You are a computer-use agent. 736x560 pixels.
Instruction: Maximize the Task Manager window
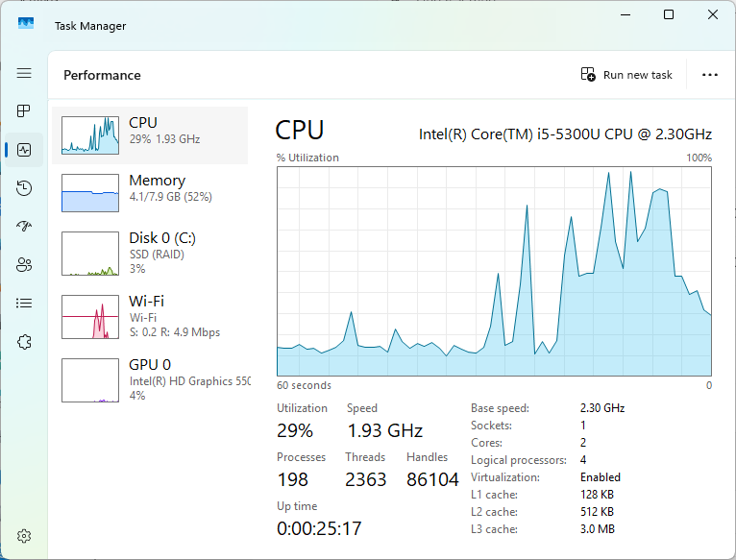669,14
